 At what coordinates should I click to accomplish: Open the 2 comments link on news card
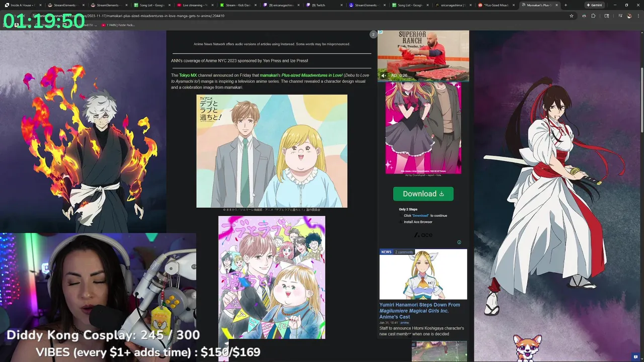404,252
